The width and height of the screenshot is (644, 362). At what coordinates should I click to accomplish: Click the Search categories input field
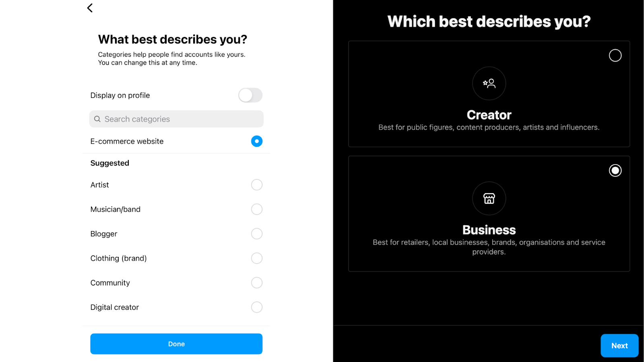176,119
